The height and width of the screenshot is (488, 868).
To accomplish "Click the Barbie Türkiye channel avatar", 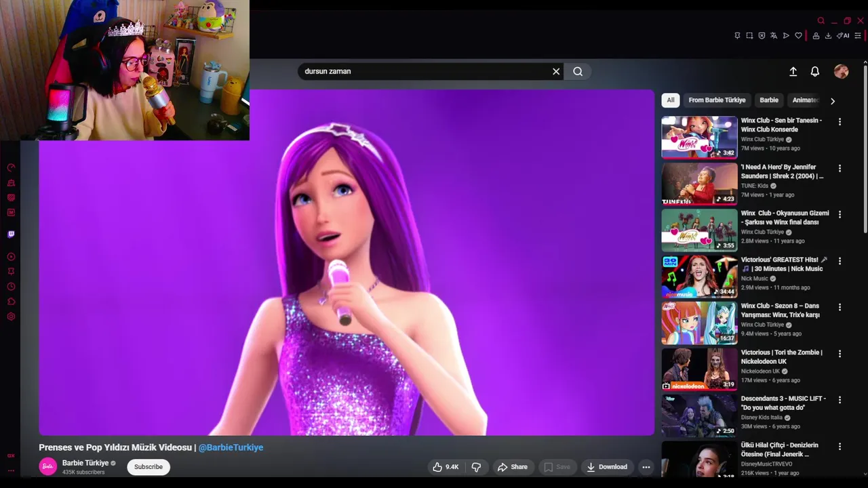I will point(47,467).
